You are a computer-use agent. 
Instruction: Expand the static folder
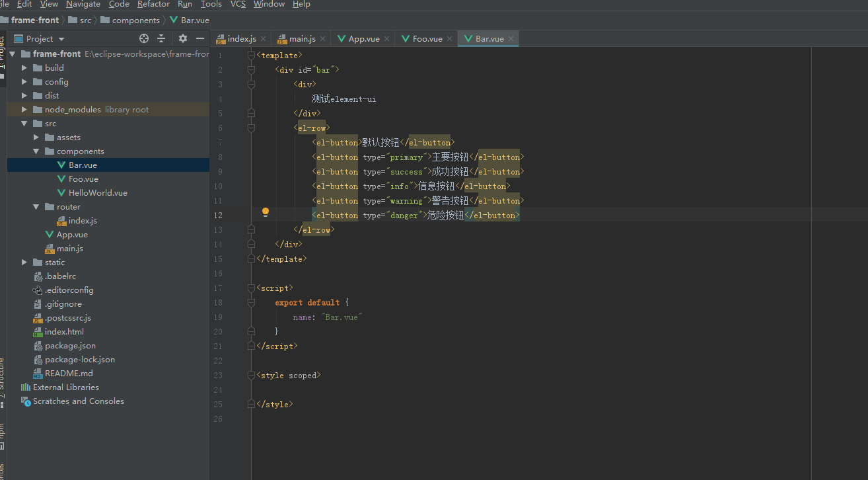click(24, 262)
